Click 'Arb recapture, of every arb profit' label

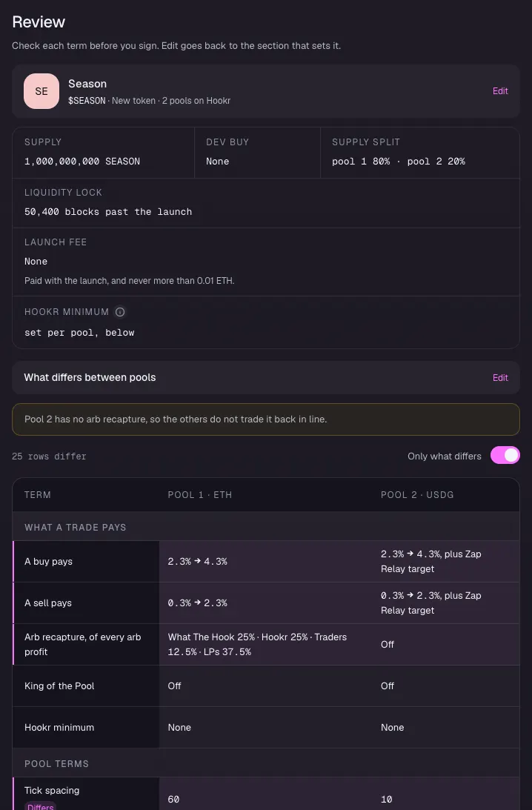pos(83,644)
